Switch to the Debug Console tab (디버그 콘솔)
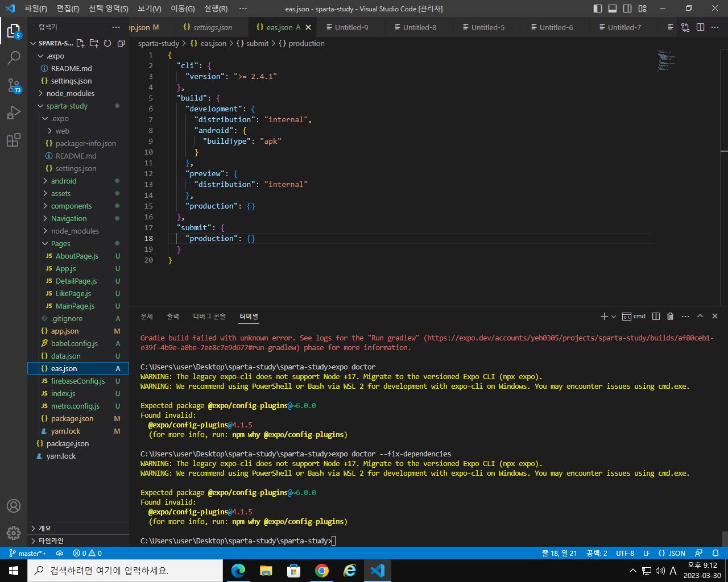 (x=209, y=316)
